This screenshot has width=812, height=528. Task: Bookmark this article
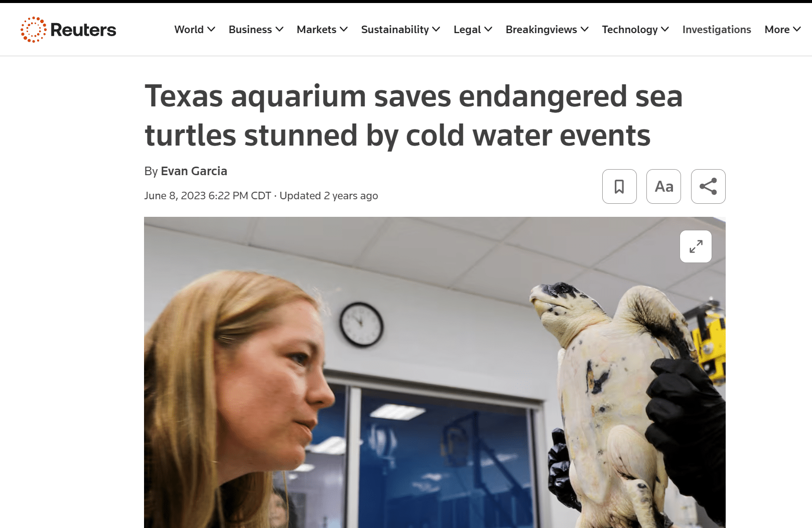pyautogui.click(x=619, y=186)
